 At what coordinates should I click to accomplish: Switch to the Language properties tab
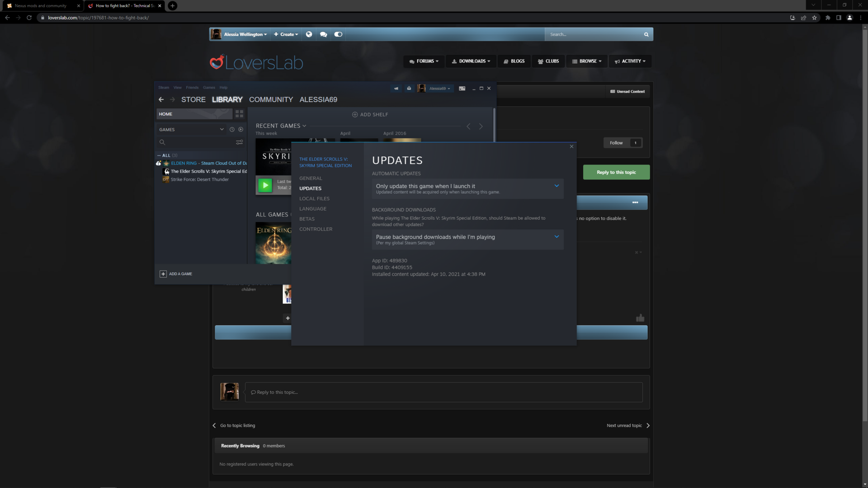click(x=312, y=209)
